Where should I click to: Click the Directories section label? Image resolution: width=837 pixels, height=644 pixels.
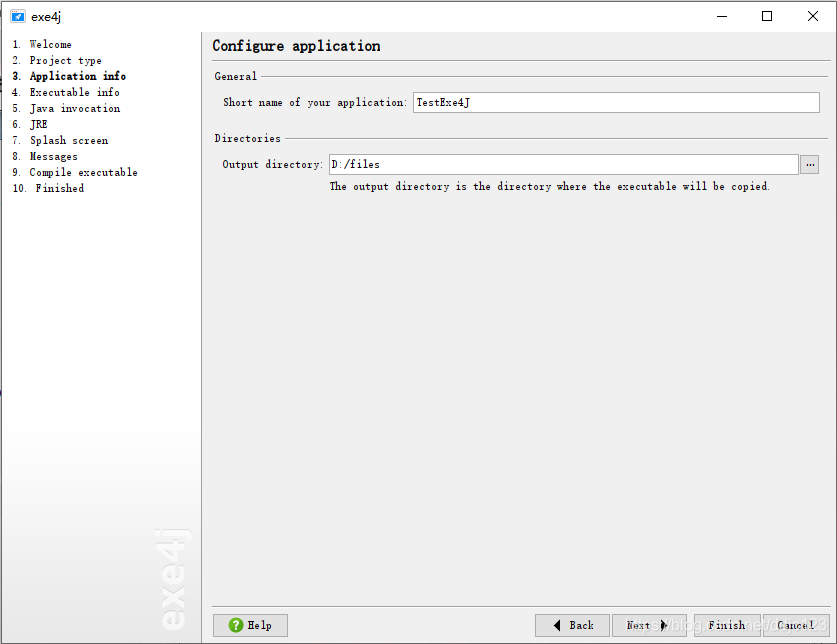248,138
